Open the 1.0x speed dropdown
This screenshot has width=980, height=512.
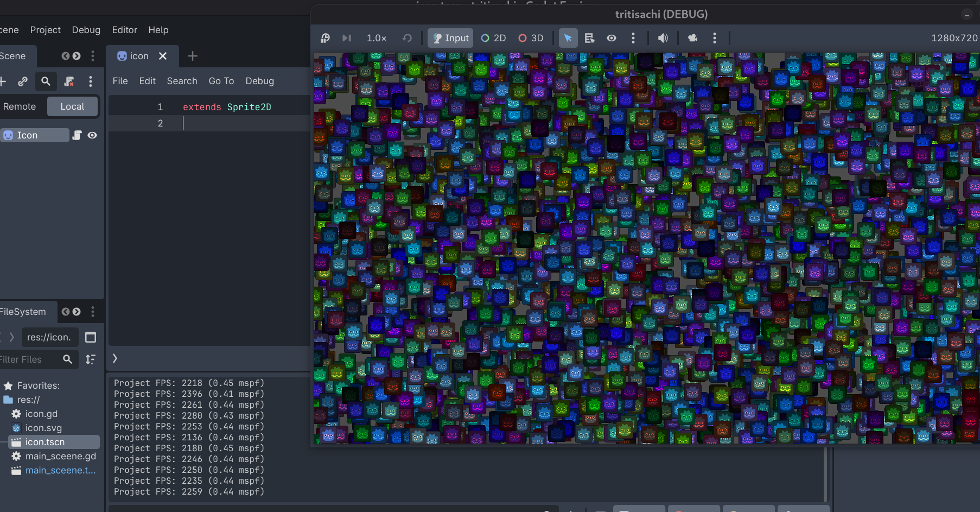[377, 38]
